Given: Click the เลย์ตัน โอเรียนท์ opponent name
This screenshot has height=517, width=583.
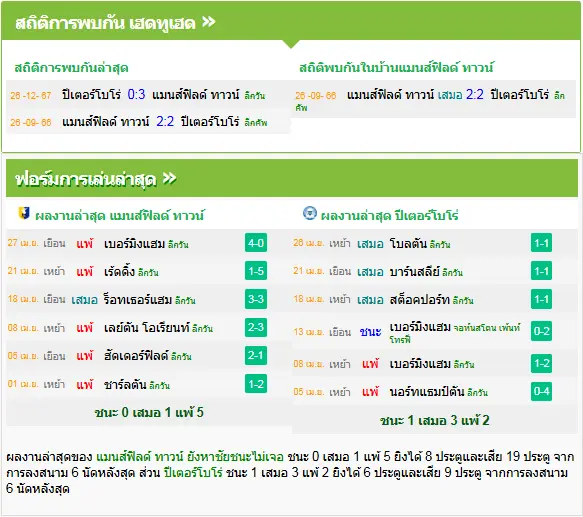Looking at the screenshot, I should click(146, 328).
